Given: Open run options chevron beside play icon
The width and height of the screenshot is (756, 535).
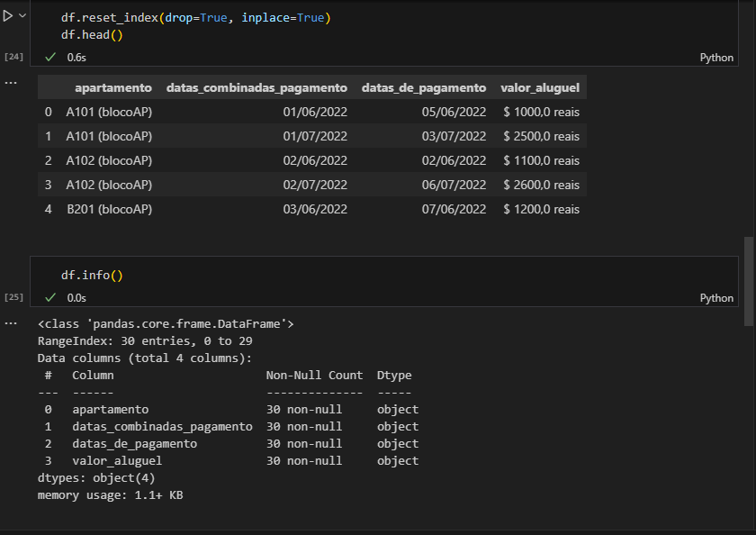Looking at the screenshot, I should pyautogui.click(x=22, y=16).
